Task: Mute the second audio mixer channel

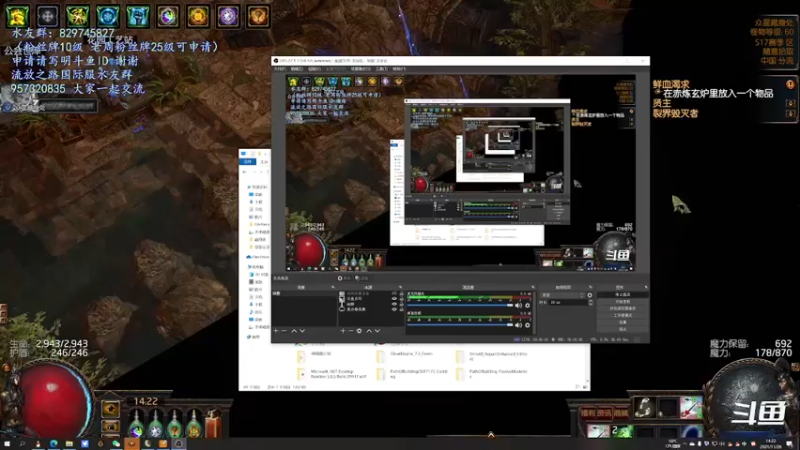Action: tap(518, 325)
